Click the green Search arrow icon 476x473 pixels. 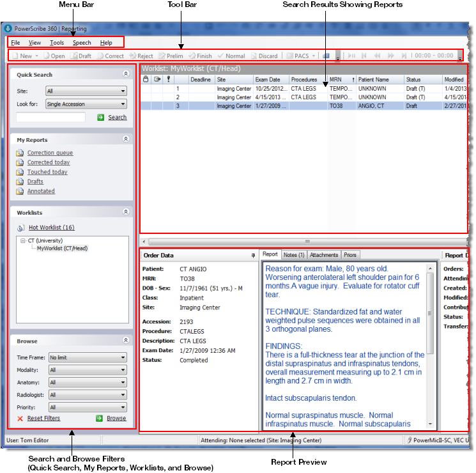click(x=101, y=117)
